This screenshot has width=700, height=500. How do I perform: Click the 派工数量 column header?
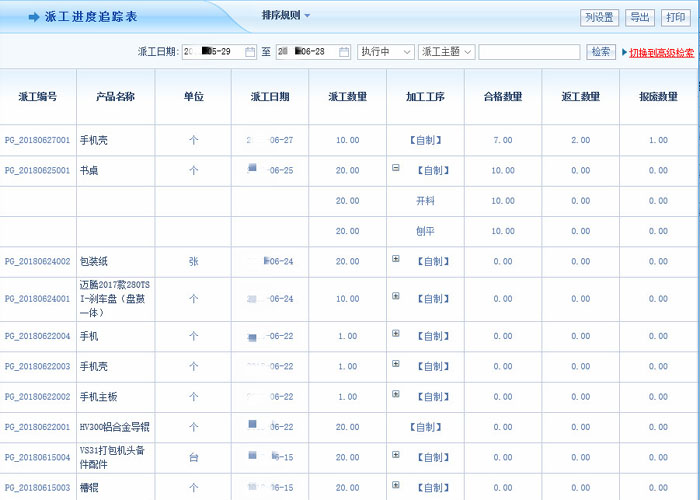(347, 97)
